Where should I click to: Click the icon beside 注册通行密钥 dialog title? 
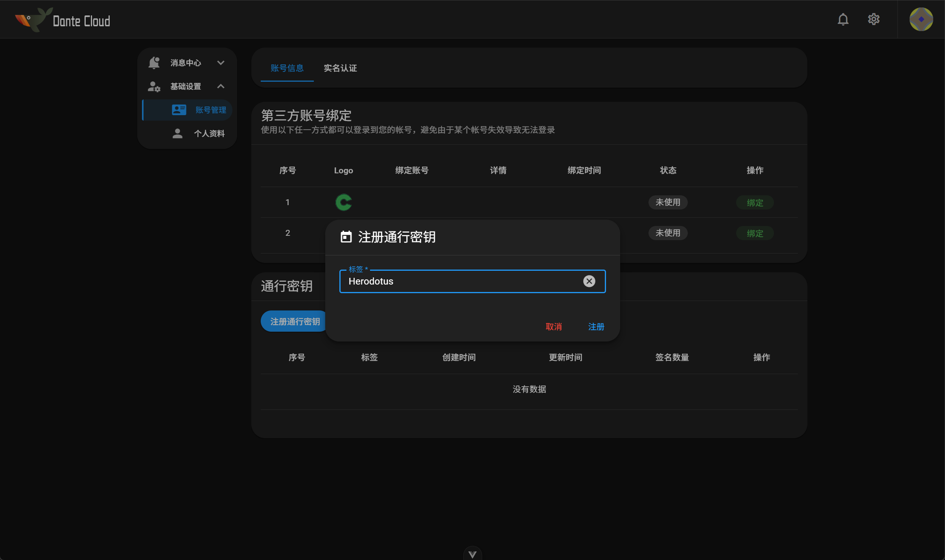pyautogui.click(x=346, y=237)
